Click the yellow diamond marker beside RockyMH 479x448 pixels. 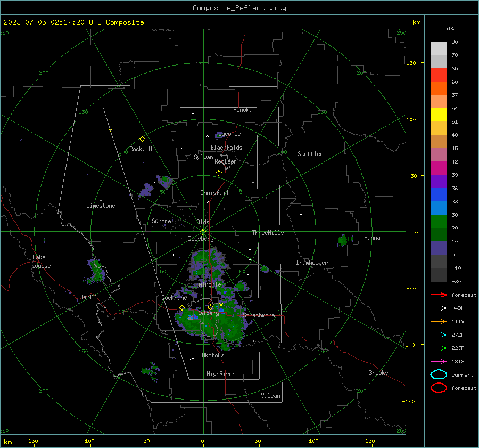pyautogui.click(x=142, y=139)
